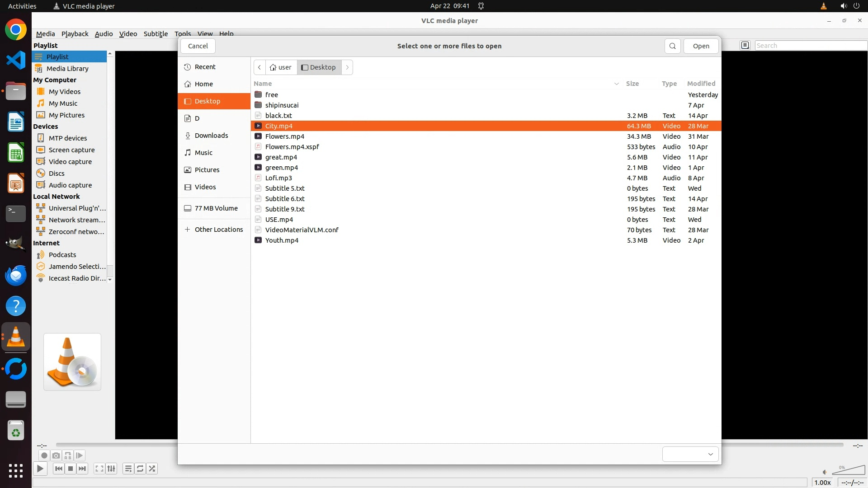This screenshot has height=488, width=868.
Task: Click the Next media button
Action: coord(82,469)
